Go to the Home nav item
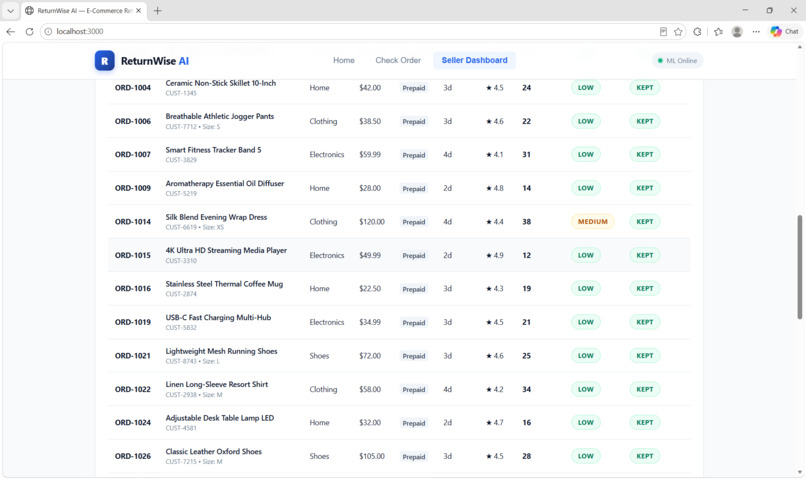Image resolution: width=806 pixels, height=479 pixels. click(343, 60)
